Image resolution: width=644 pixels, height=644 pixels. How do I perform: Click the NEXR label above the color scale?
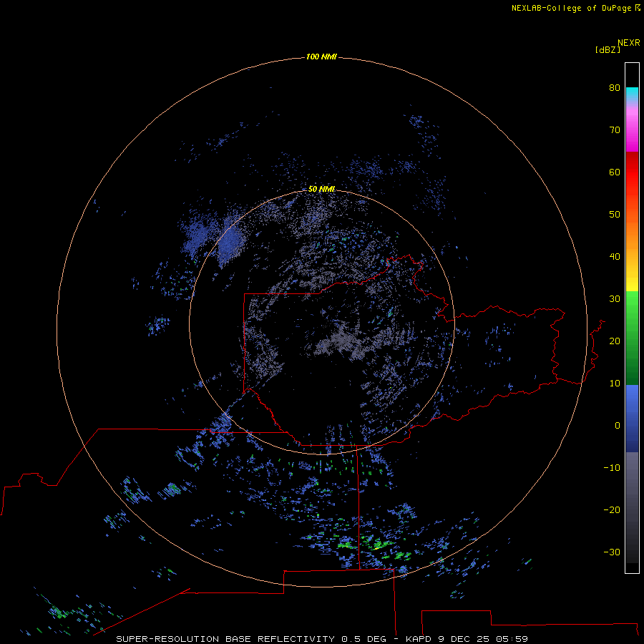coord(629,43)
